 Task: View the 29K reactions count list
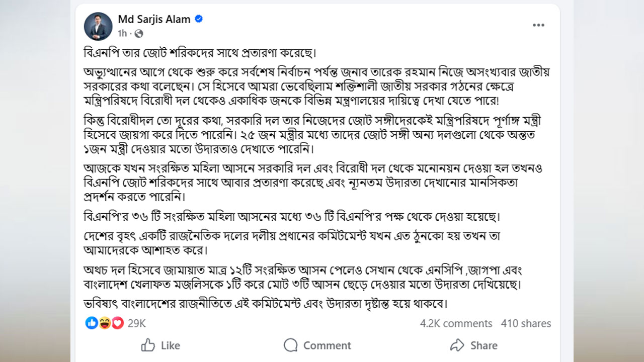pos(136,323)
